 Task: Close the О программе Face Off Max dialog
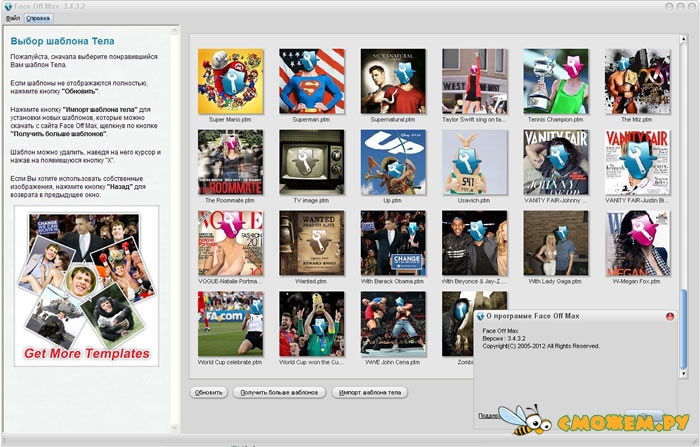pos(670,316)
